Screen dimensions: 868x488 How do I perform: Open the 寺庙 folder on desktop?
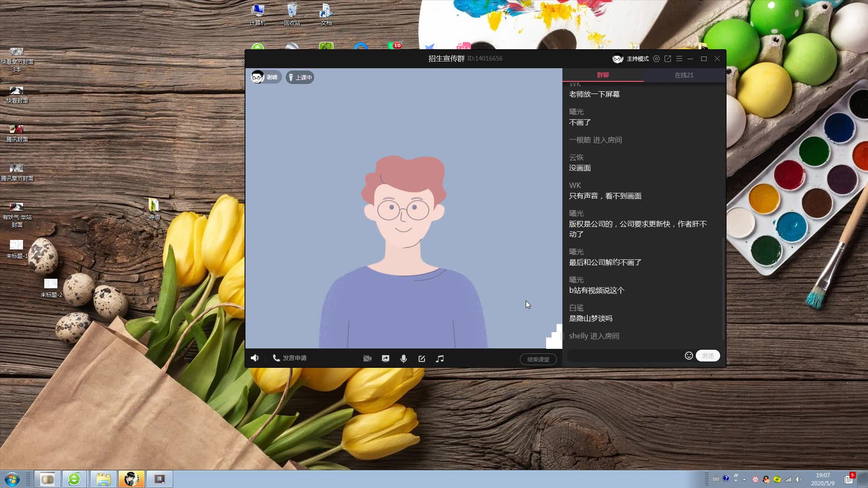tap(154, 209)
